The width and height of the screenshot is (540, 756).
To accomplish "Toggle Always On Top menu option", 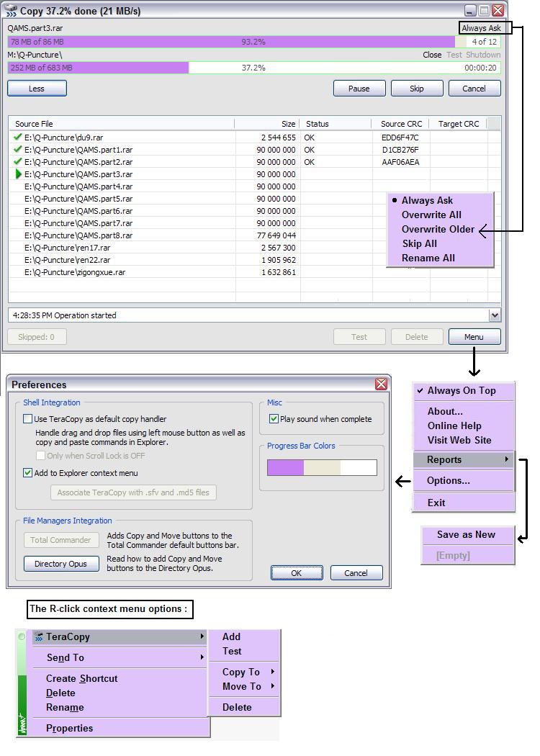I will point(462,390).
